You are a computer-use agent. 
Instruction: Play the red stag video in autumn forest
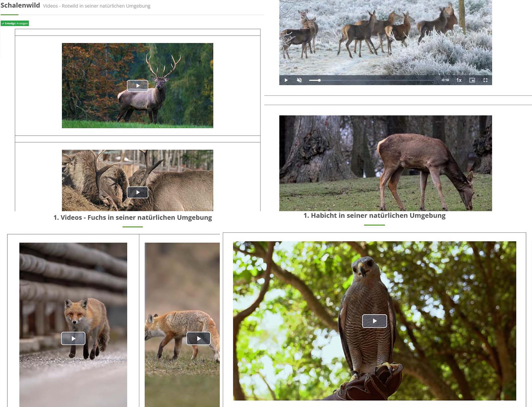click(137, 85)
